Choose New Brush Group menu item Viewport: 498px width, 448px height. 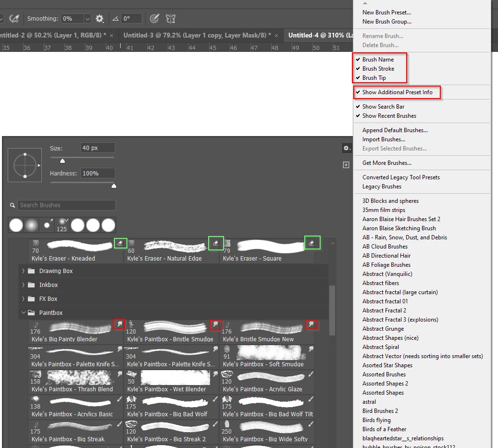[387, 22]
